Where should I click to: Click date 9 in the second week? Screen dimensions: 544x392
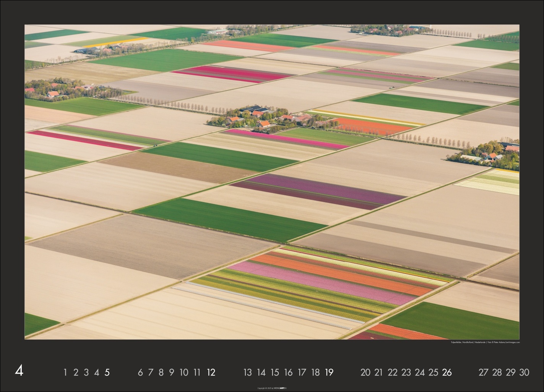172,372
